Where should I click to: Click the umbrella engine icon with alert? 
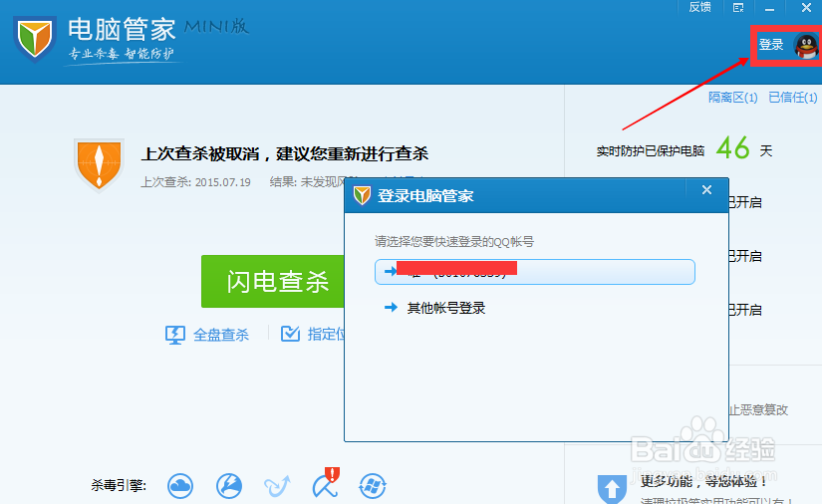click(x=326, y=483)
